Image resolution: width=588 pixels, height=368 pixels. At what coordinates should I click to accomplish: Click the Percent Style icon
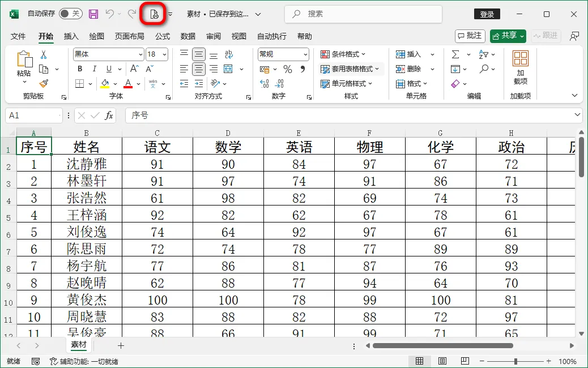pos(288,69)
